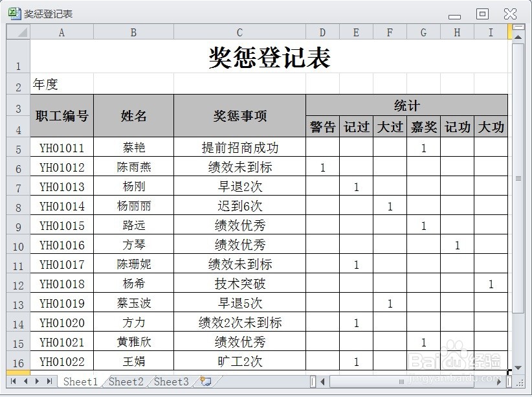Select column C by clicking its header
532x397 pixels.
[x=239, y=30]
